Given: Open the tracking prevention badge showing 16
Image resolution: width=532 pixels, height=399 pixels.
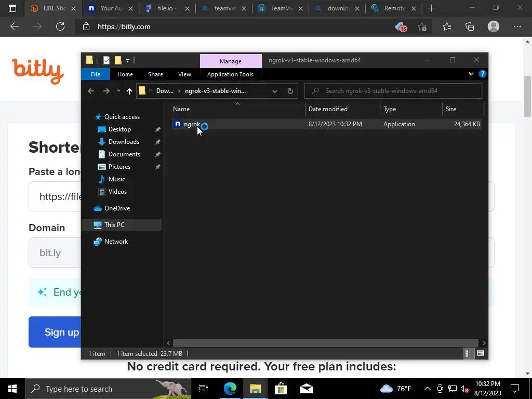Looking at the screenshot, I should pyautogui.click(x=401, y=26).
